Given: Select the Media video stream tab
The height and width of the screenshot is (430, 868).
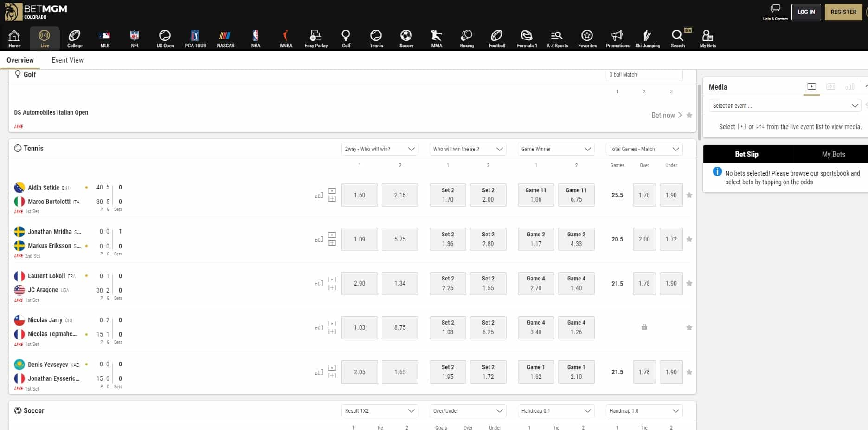Looking at the screenshot, I should coord(811,87).
